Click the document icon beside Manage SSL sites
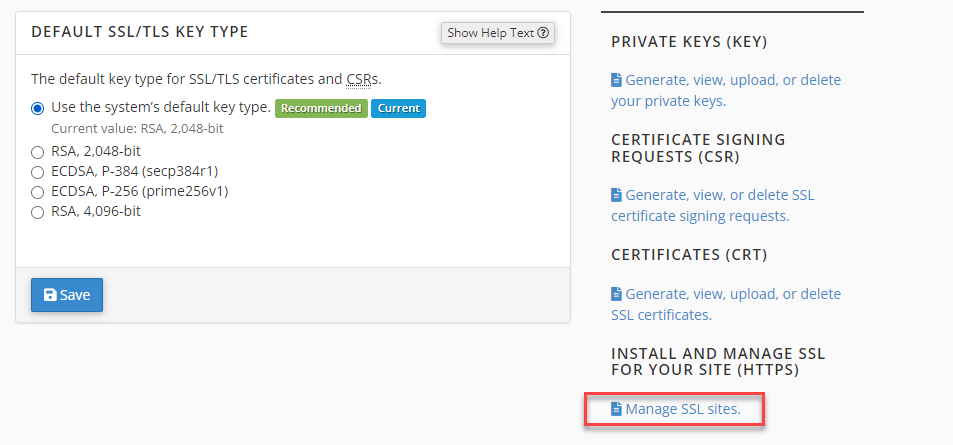Viewport: 953px width, 445px height. [x=617, y=409]
